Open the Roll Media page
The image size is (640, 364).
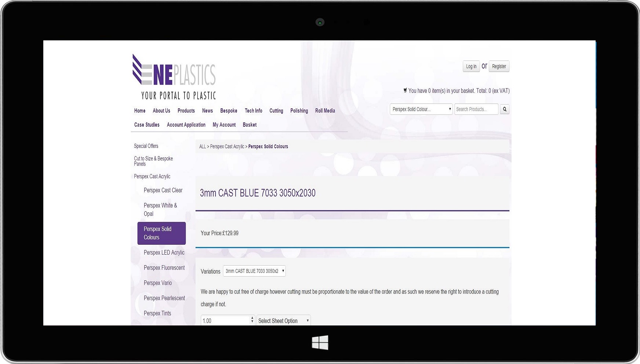click(x=325, y=111)
